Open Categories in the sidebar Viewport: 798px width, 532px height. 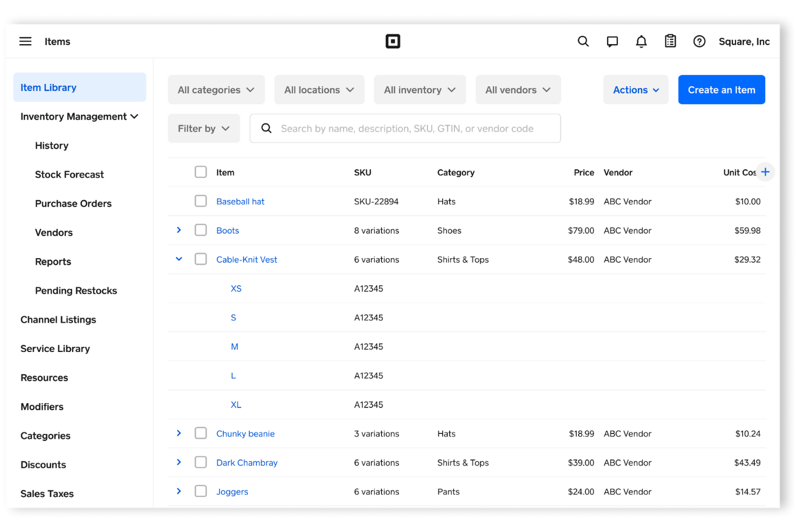point(45,436)
